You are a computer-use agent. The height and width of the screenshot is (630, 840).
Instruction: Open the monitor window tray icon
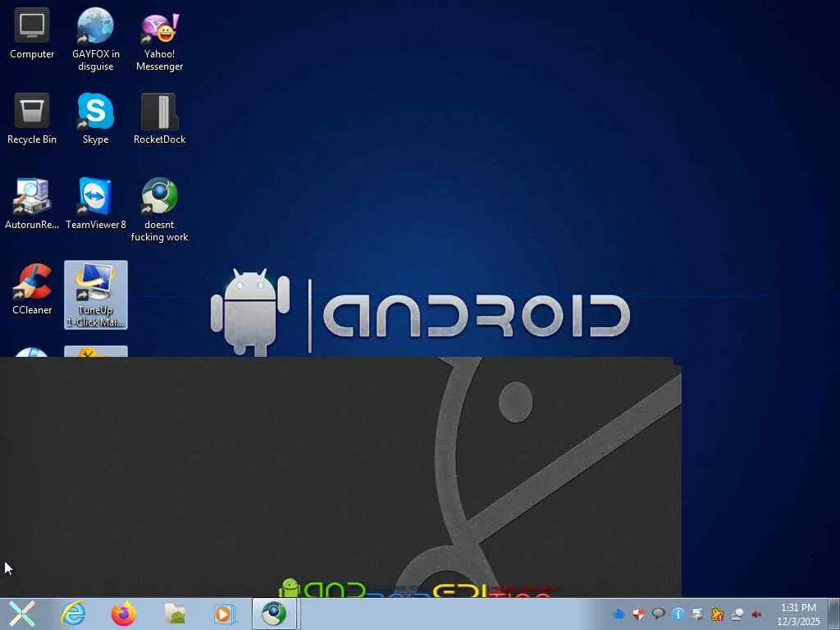point(697,614)
